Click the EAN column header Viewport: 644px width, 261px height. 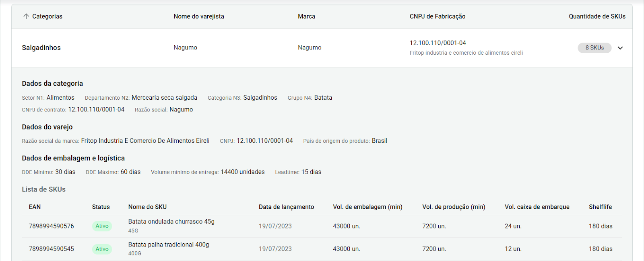coord(35,207)
